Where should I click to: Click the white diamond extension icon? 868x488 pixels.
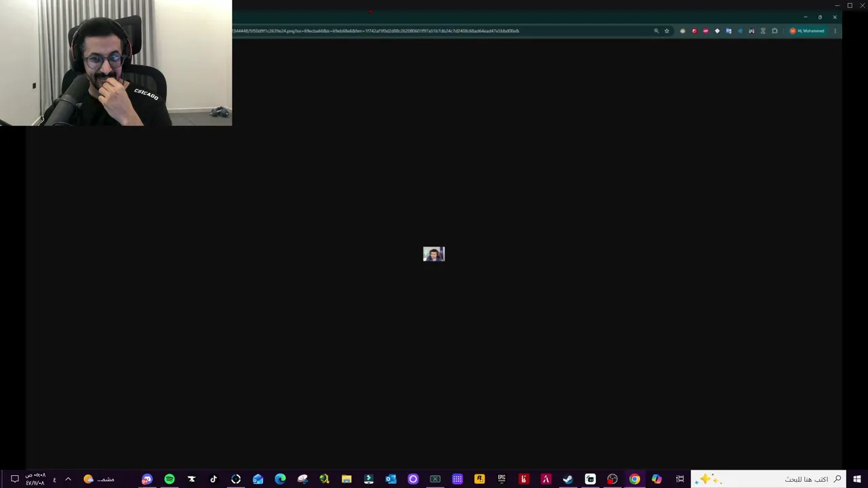tap(717, 30)
